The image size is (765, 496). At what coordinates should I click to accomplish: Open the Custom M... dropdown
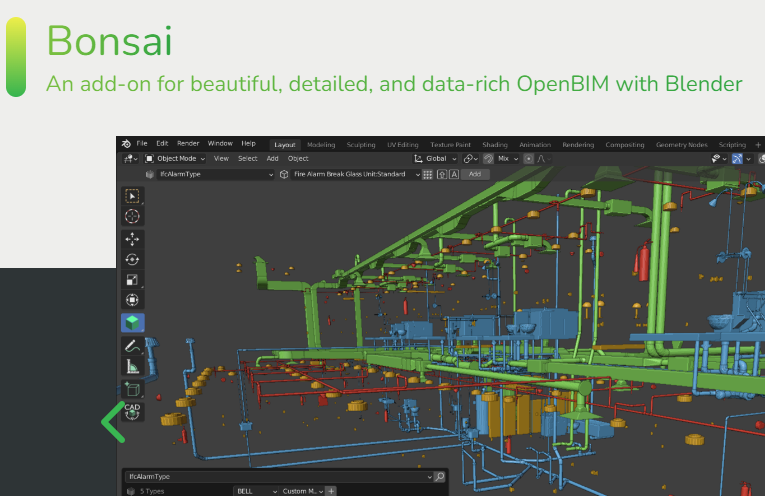coord(303,491)
